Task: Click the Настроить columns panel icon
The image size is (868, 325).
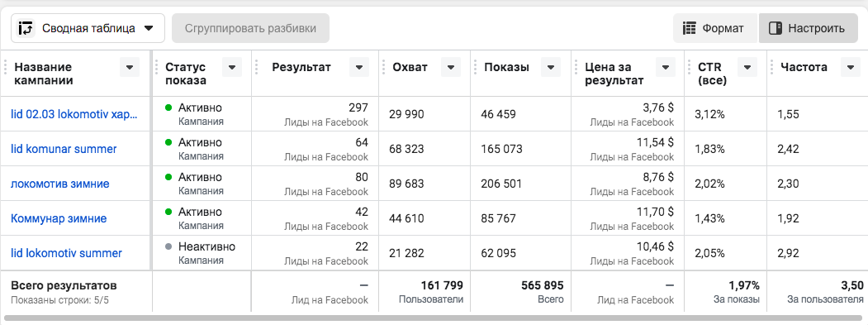Action: 776,28
